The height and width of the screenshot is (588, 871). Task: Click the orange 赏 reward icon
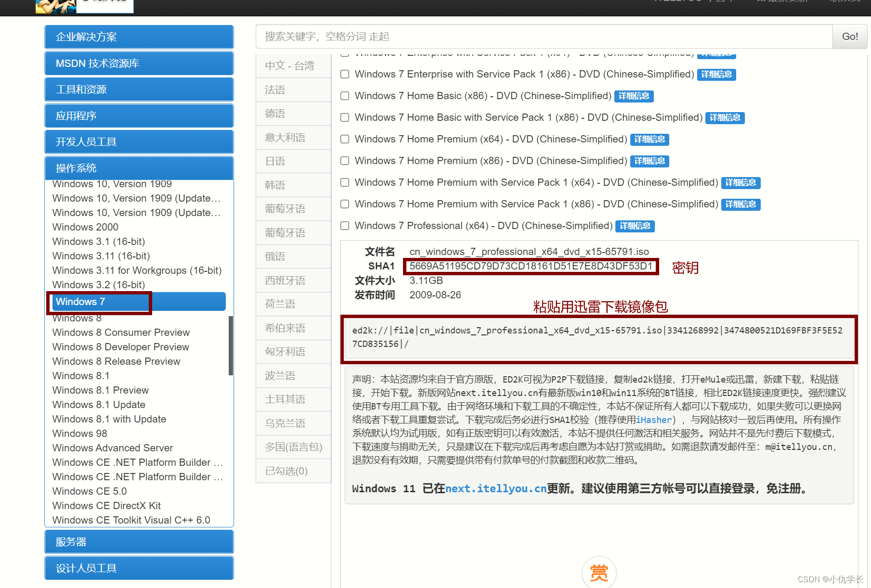click(599, 573)
